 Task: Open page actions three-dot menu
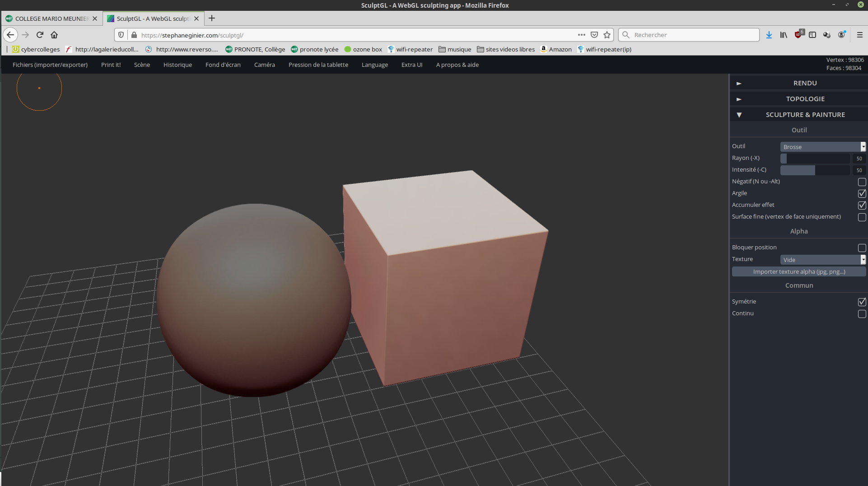(582, 35)
